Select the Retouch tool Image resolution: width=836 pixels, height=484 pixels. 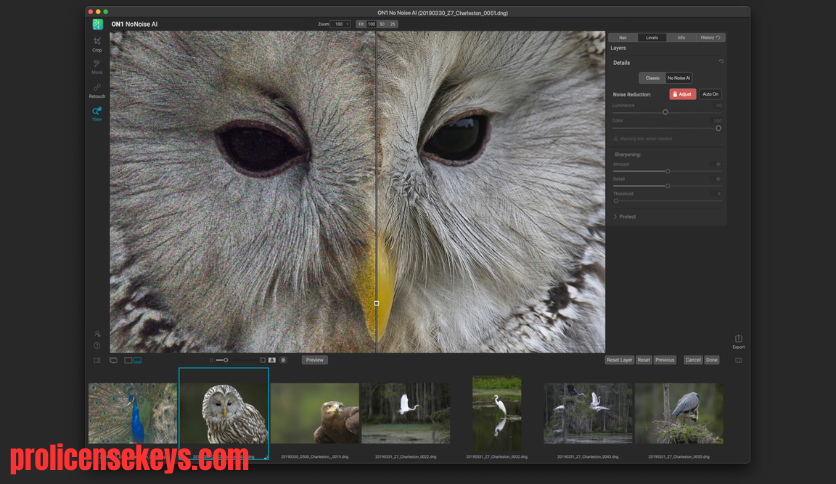(97, 90)
